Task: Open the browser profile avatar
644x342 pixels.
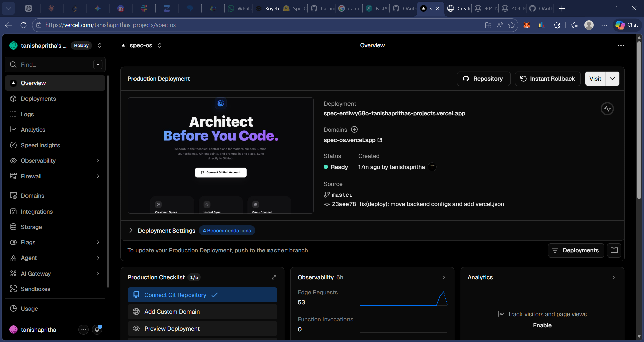Action: (x=589, y=25)
